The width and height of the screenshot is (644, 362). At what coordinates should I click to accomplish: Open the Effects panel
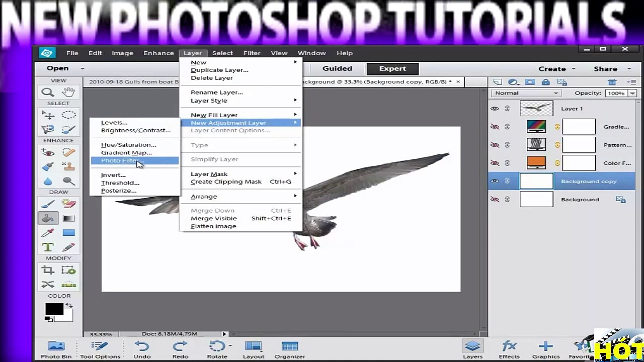coord(509,350)
